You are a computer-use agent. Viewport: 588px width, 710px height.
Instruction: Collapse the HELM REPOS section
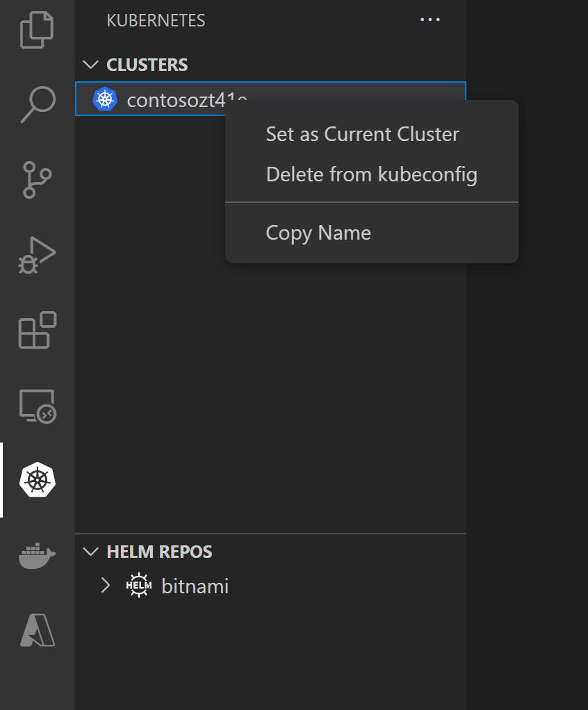89,551
